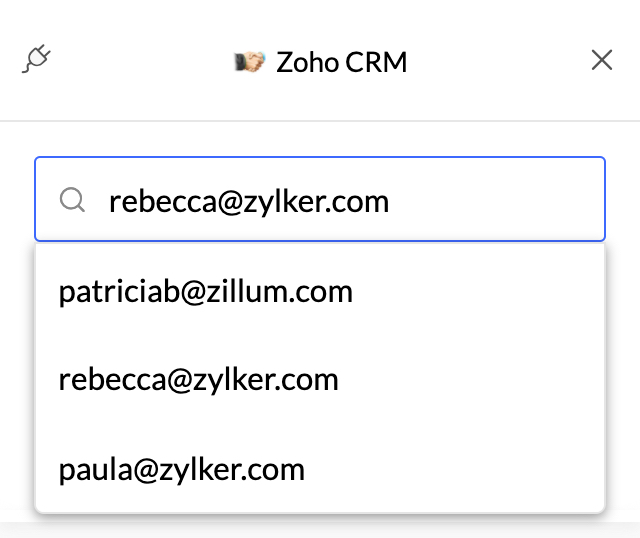Select the first suggested email, patriciab
640x538 pixels.
206,292
